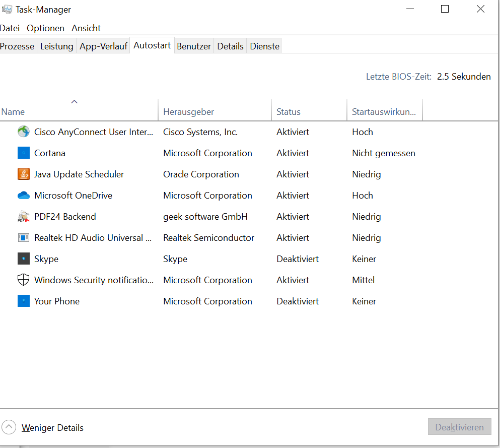Sort by the Name column header
Viewport: 500px width, 448px height.
[79, 109]
